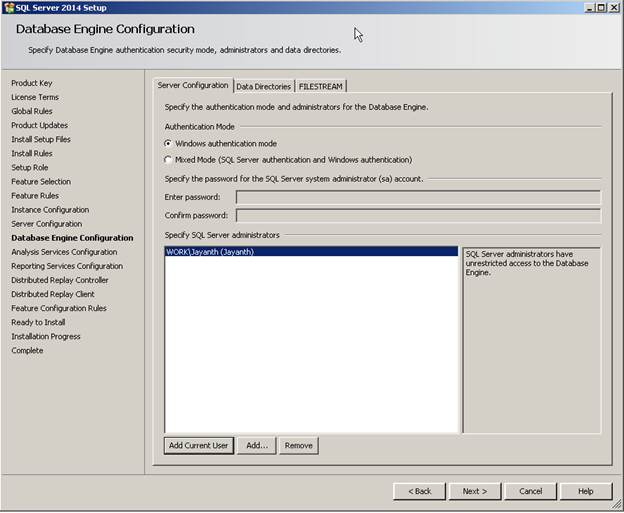The height and width of the screenshot is (513, 624).
Task: Open the Data Directories tab
Action: point(263,86)
